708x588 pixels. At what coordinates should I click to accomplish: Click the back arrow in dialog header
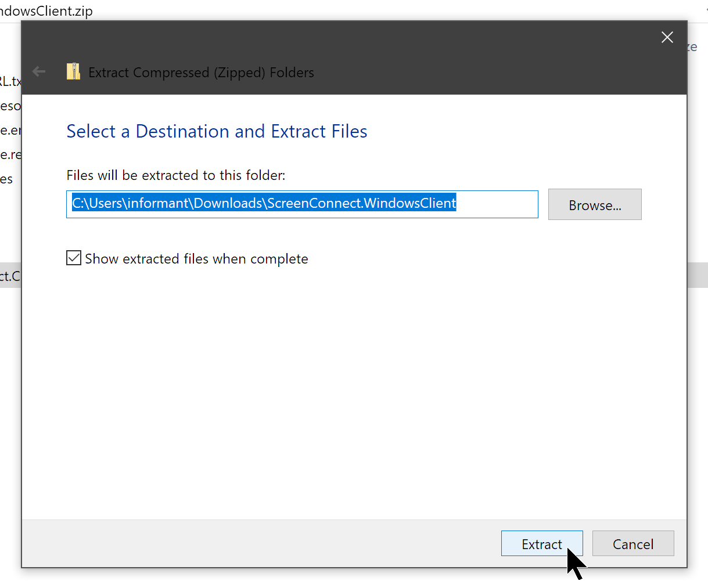[39, 71]
